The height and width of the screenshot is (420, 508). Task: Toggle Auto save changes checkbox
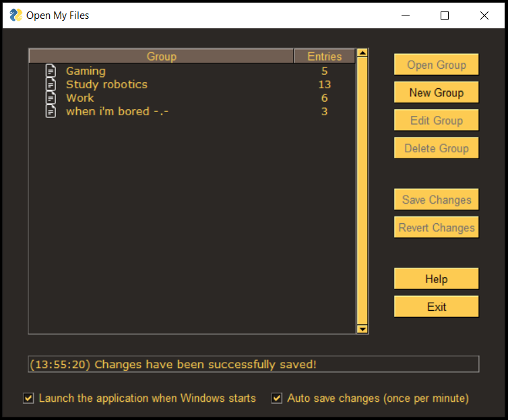coord(277,398)
